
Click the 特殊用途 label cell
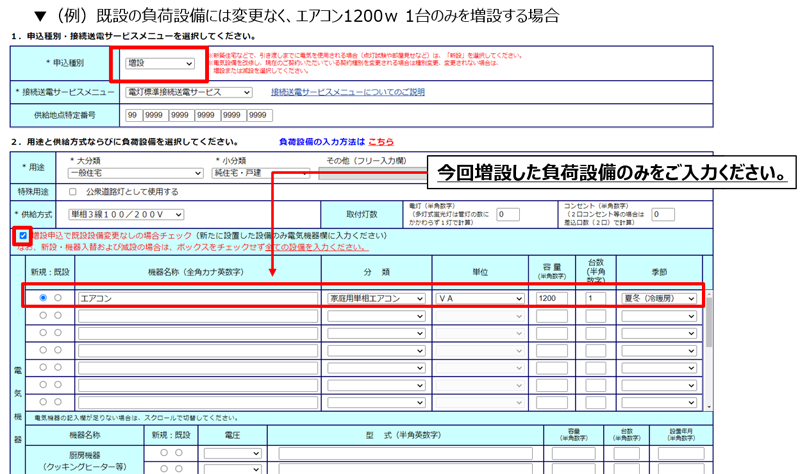point(33,192)
